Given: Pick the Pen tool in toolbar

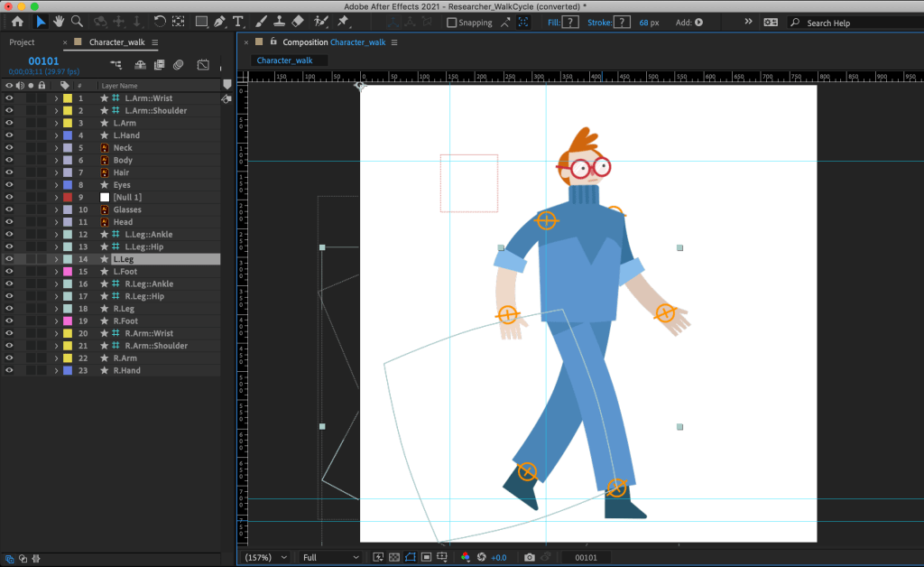Looking at the screenshot, I should 219,22.
